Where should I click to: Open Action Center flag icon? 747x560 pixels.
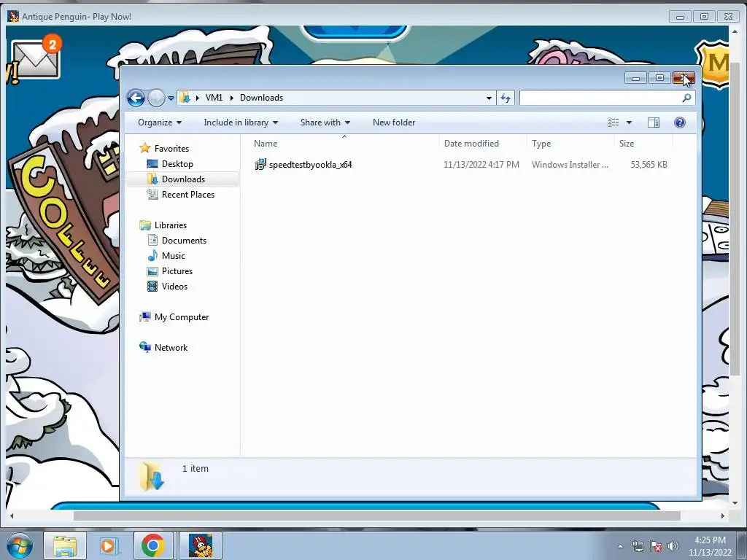656,546
